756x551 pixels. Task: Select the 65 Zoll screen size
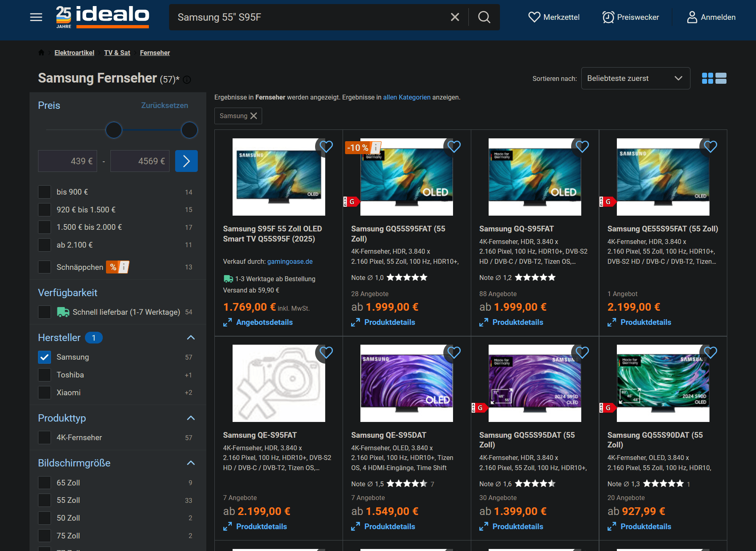point(44,483)
